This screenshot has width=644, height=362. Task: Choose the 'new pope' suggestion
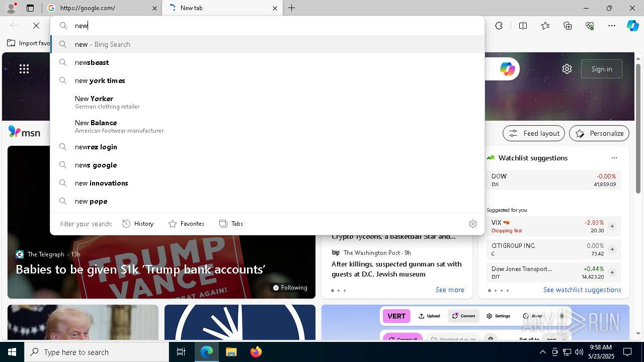[267, 201]
